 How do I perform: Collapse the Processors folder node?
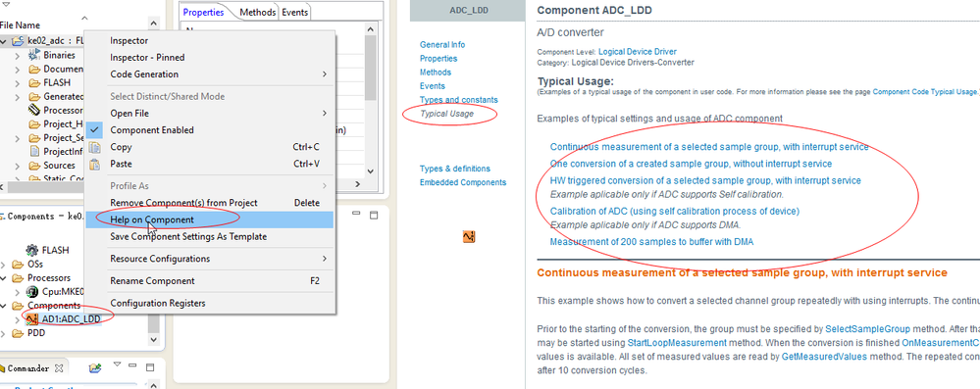(x=4, y=278)
